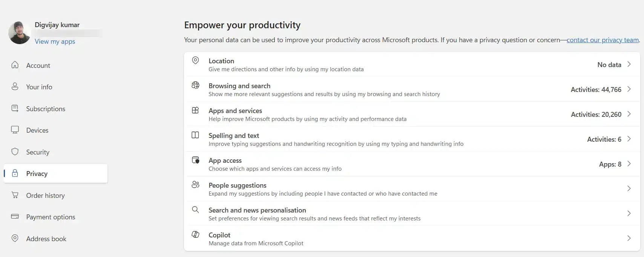Image resolution: width=644 pixels, height=257 pixels.
Task: Click 'Manage data from Microsoft Copilot' description
Action: pyautogui.click(x=256, y=243)
